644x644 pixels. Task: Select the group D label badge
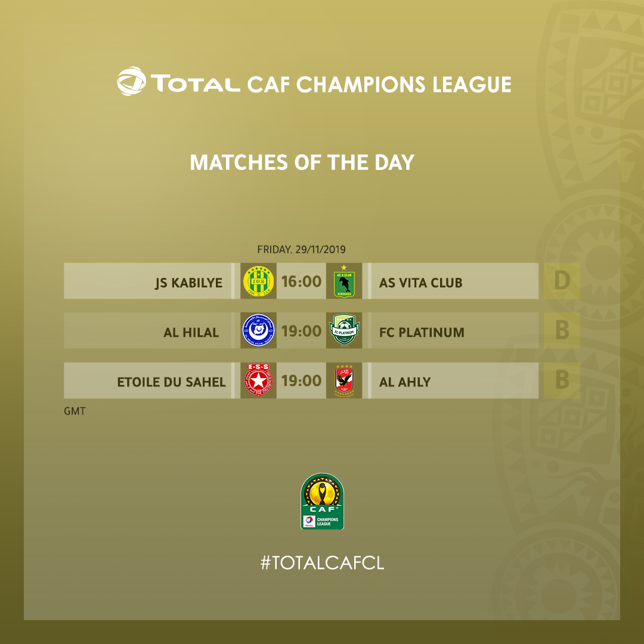tap(562, 281)
